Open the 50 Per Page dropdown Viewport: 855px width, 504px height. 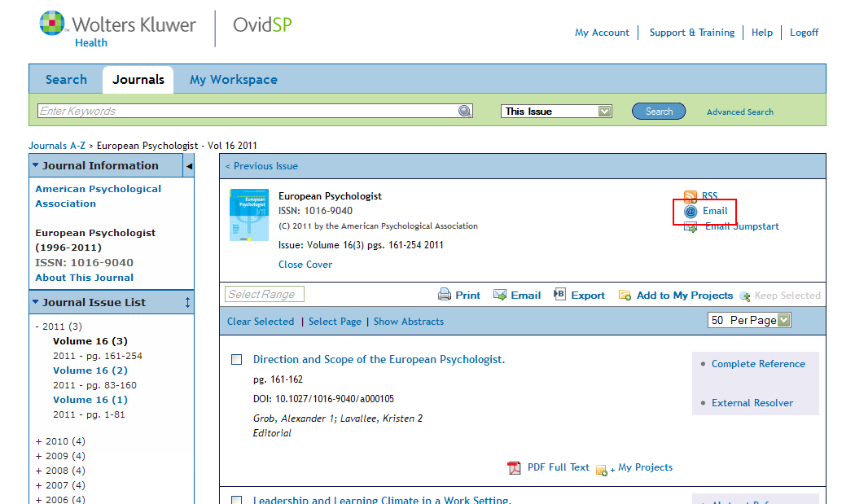click(749, 320)
